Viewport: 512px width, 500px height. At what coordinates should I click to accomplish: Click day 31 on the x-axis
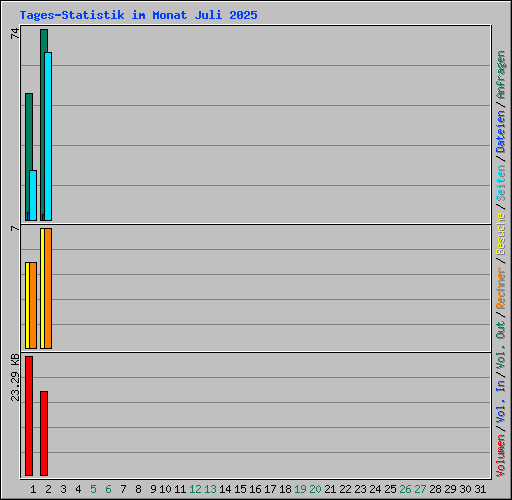480,489
